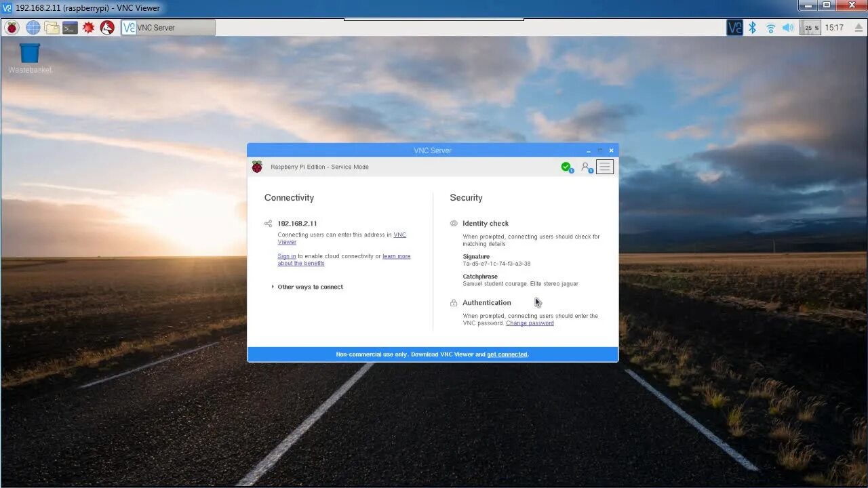
Task: Click the Identity check heading
Action: pyautogui.click(x=486, y=223)
